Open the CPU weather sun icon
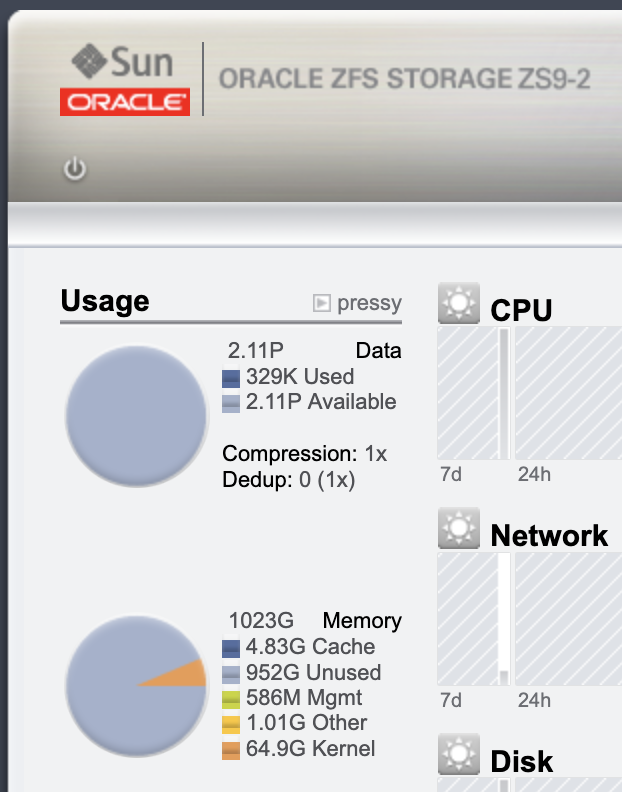Viewport: 622px width, 792px height. (x=459, y=303)
